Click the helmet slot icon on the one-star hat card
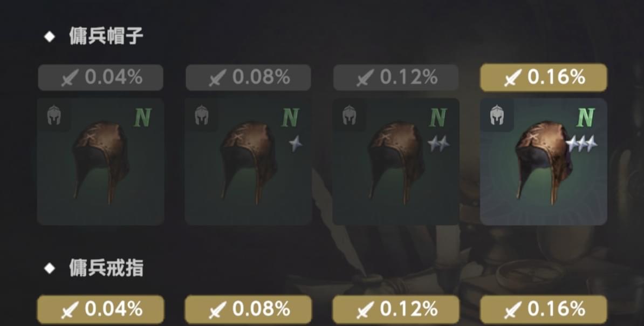 coord(201,115)
